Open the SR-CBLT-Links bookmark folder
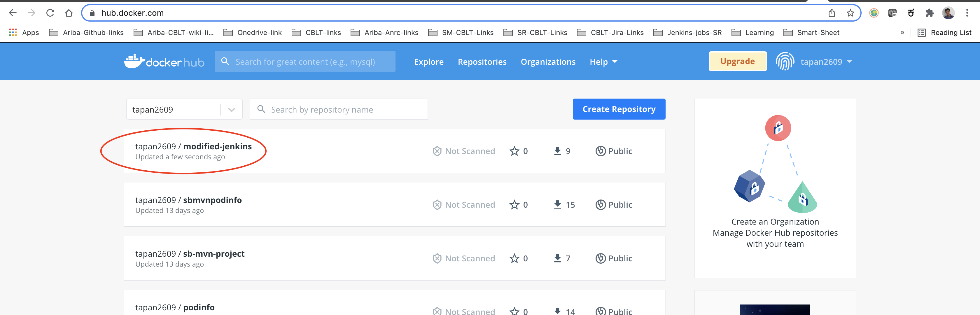 coord(535,33)
